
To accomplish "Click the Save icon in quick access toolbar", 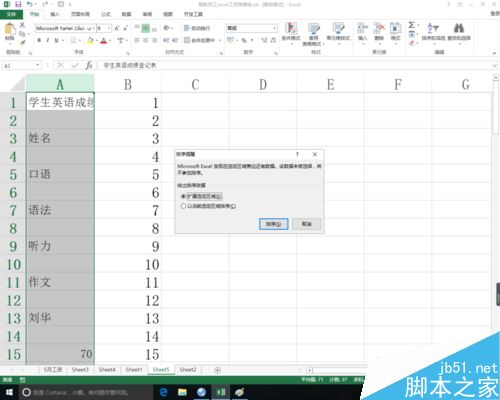I will pyautogui.click(x=18, y=4).
